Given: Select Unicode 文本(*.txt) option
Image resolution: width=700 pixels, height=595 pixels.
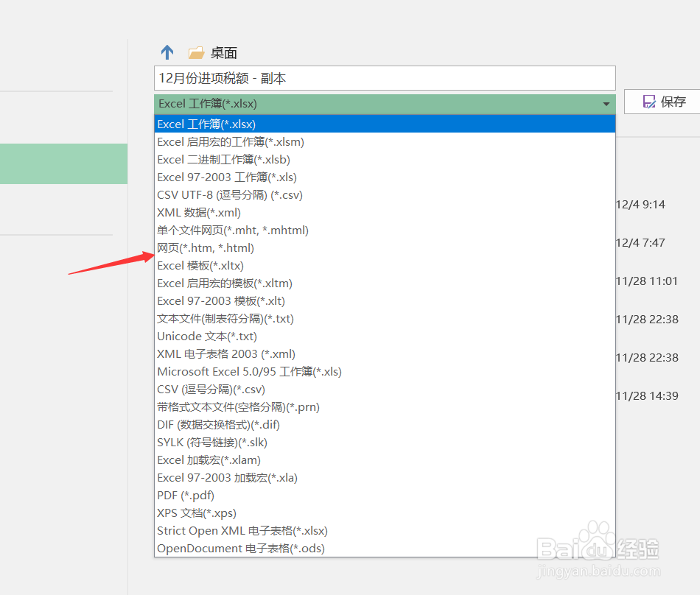Looking at the screenshot, I should (x=385, y=336).
